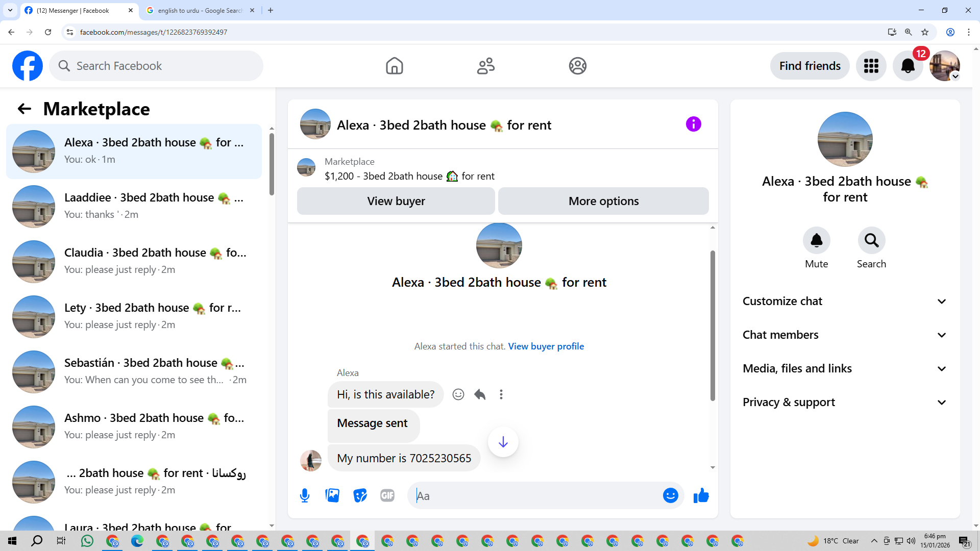Screen dimensions: 980x551
Task: Expand Media, files and links section
Action: 845,368
